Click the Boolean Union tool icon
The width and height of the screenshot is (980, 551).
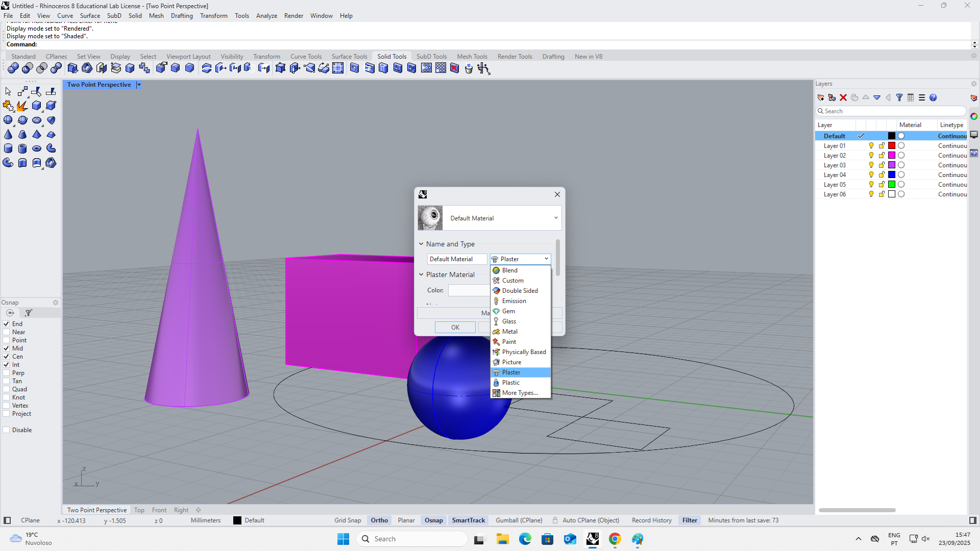click(x=13, y=68)
